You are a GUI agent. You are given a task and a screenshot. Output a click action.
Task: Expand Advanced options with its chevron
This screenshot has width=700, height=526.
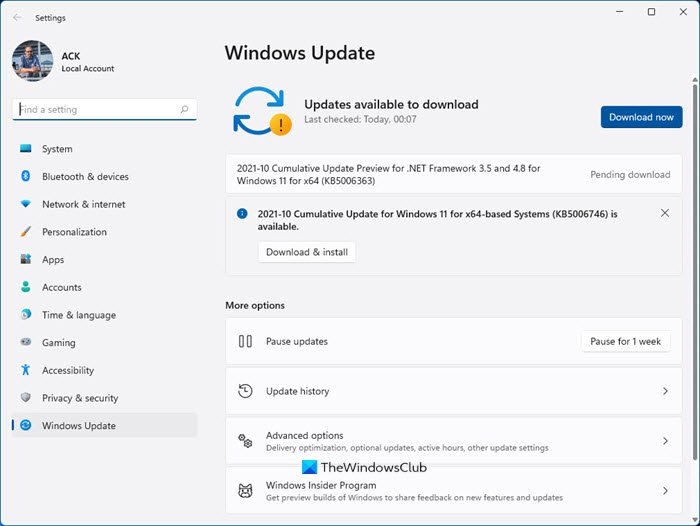coord(665,441)
